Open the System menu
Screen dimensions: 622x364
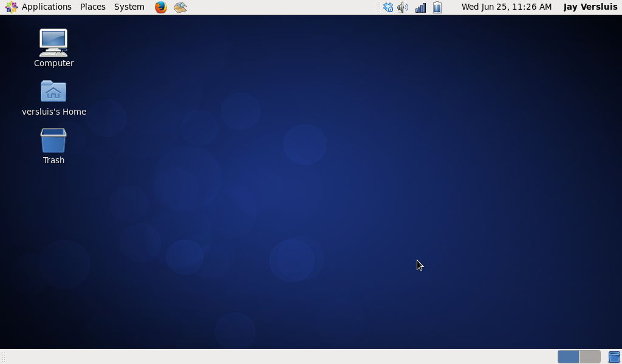[129, 7]
